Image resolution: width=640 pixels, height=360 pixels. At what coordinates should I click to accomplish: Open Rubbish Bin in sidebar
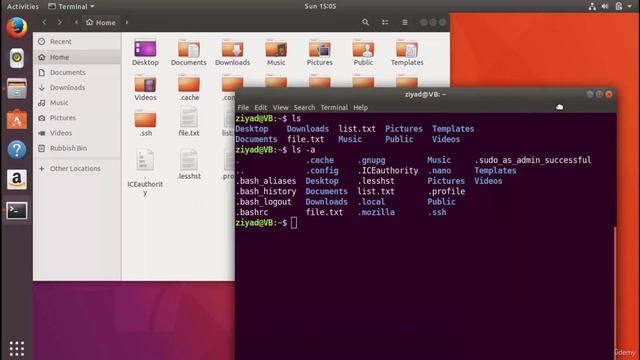tap(77, 148)
